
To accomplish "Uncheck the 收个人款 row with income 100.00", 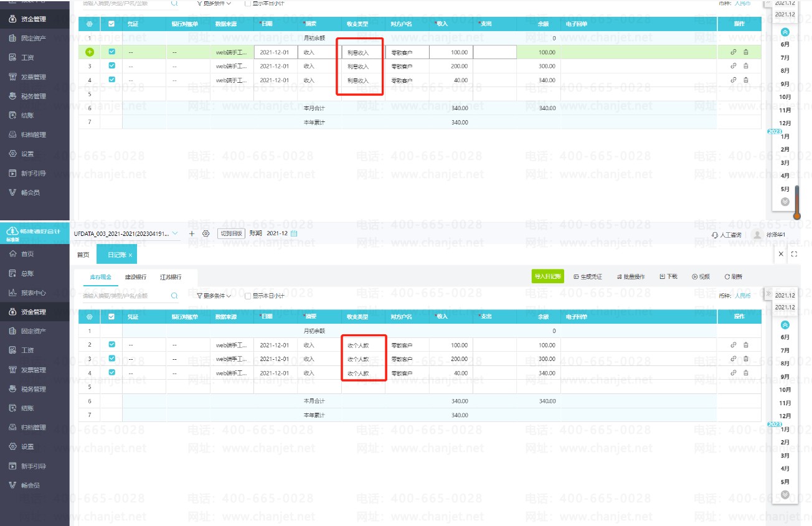I will [x=111, y=344].
